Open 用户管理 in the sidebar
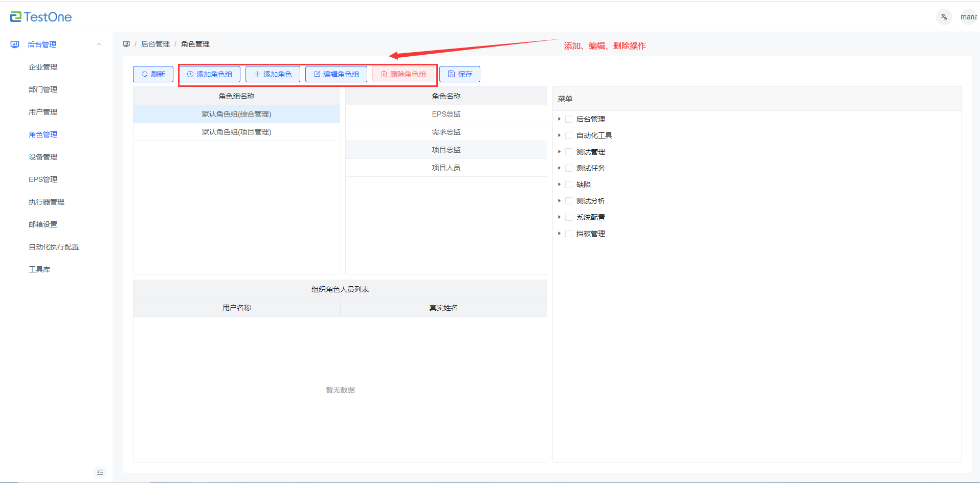The image size is (980, 483). (x=43, y=112)
